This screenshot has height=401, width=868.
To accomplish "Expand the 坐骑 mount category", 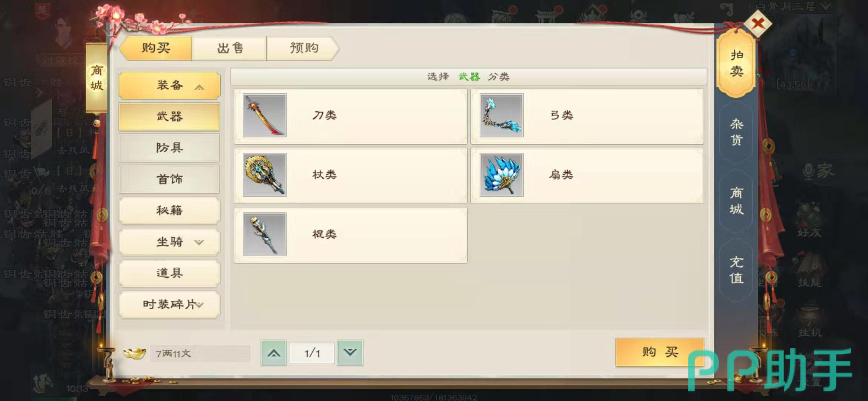I will [x=170, y=242].
